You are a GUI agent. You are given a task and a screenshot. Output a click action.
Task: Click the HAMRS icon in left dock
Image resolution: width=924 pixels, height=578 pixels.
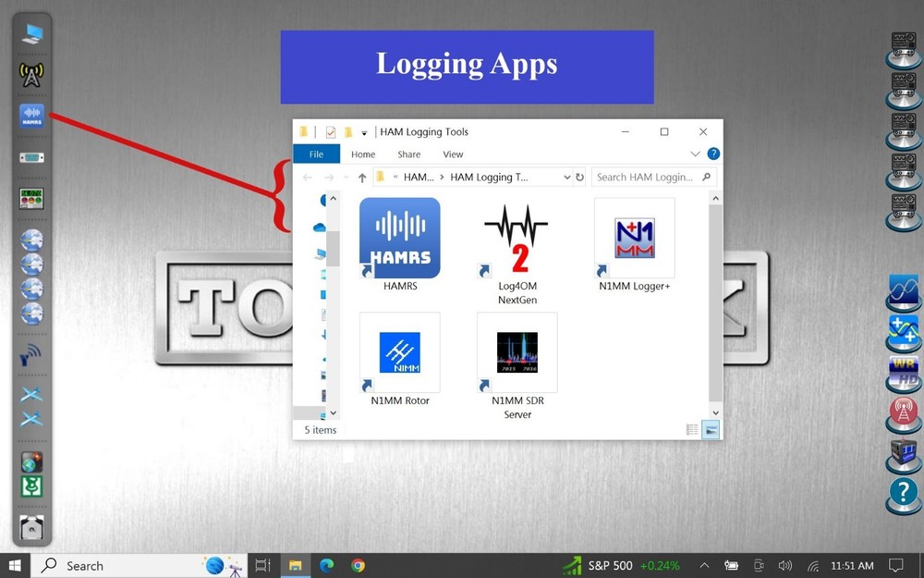click(x=31, y=117)
